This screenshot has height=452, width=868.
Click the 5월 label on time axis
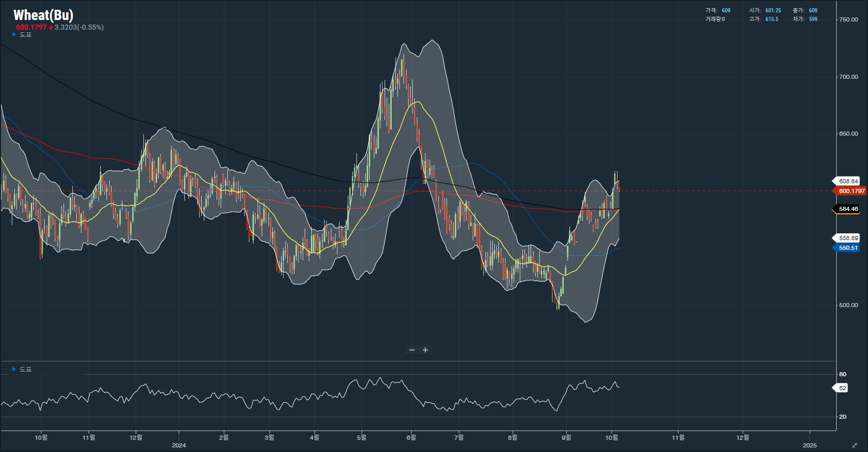click(x=362, y=437)
